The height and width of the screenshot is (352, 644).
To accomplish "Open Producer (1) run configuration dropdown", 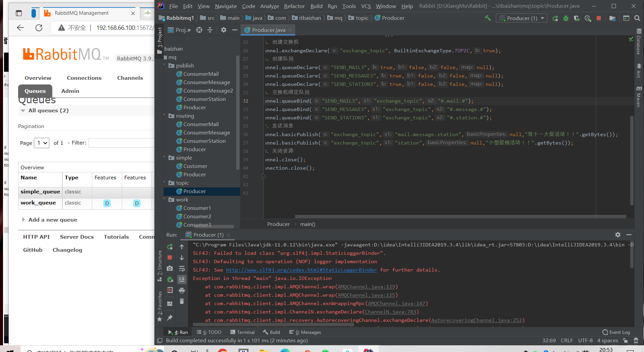I will click(522, 18).
